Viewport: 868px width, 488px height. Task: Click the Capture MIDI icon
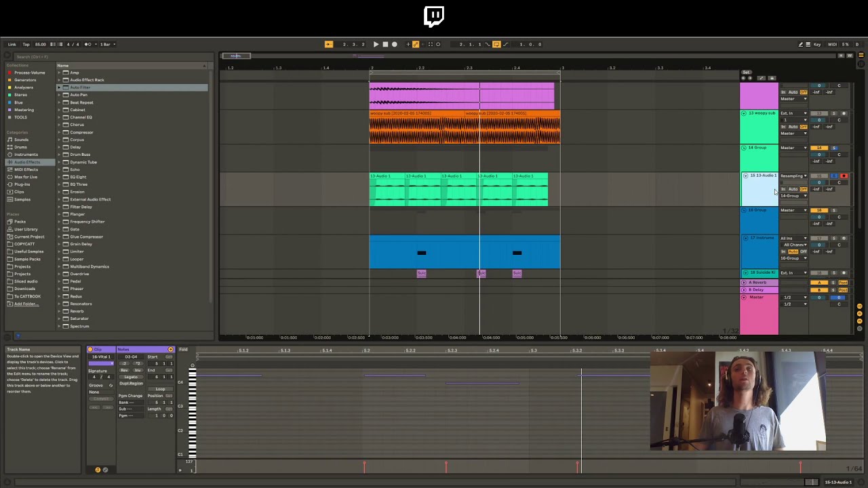(430, 44)
